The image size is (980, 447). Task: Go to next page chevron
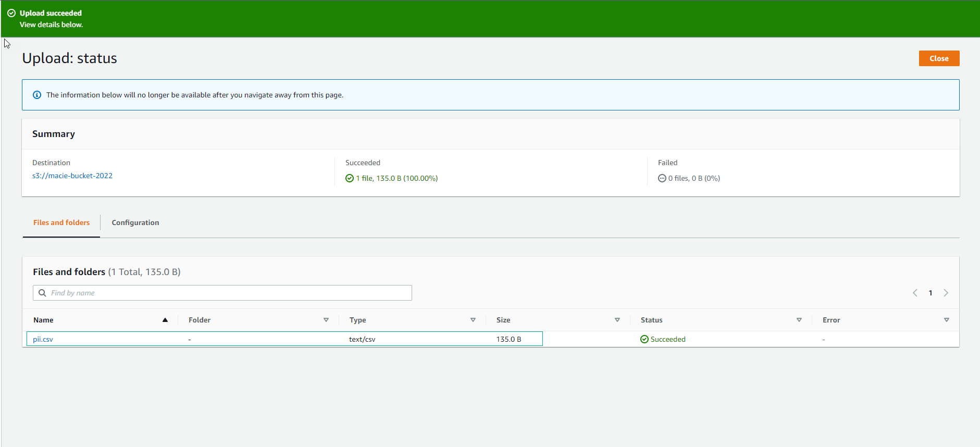point(946,293)
